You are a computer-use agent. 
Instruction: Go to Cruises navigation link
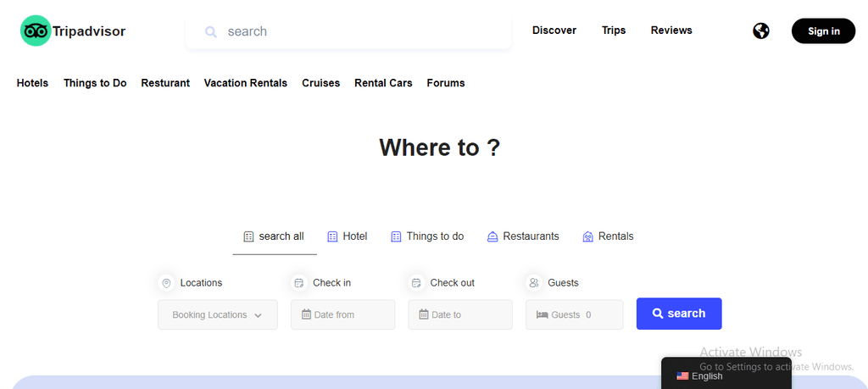(321, 83)
